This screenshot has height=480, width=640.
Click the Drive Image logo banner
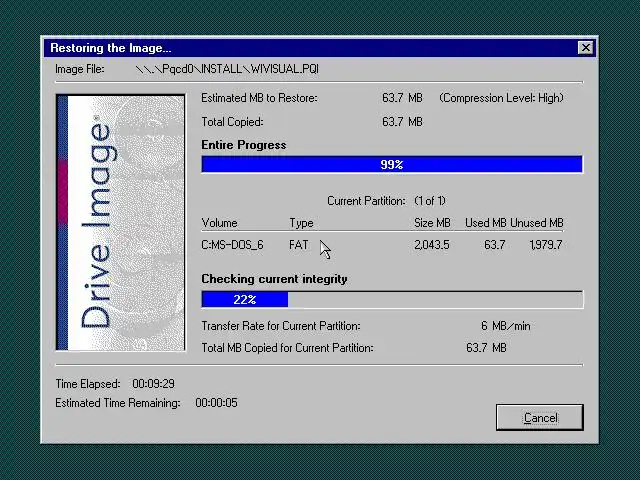(x=120, y=222)
